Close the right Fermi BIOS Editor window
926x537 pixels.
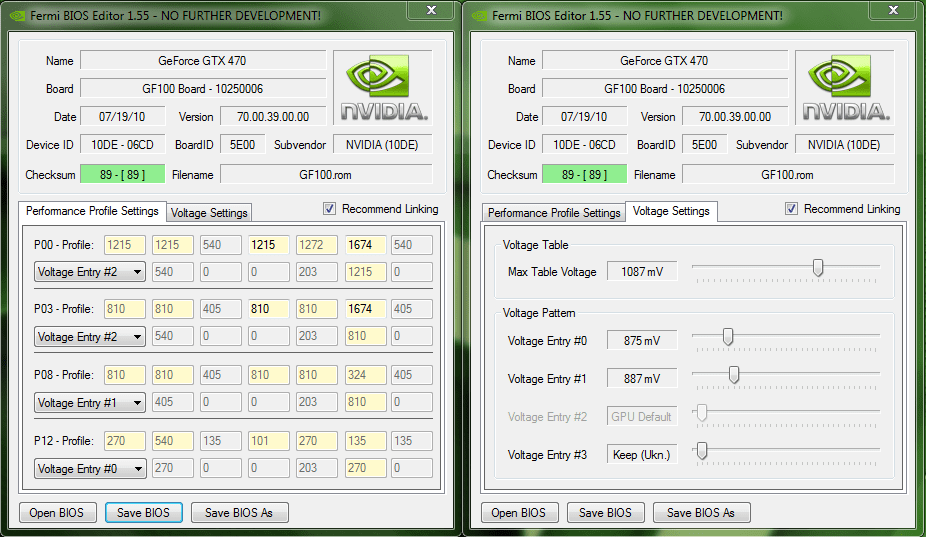point(894,9)
